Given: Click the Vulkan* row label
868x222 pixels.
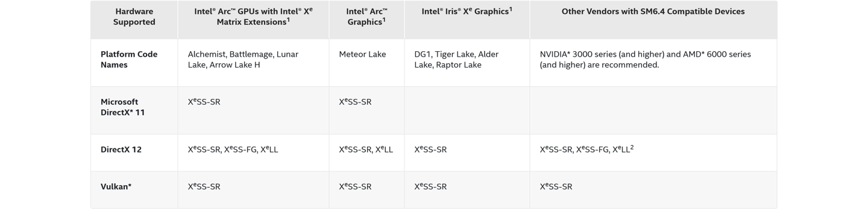Looking at the screenshot, I should [116, 186].
